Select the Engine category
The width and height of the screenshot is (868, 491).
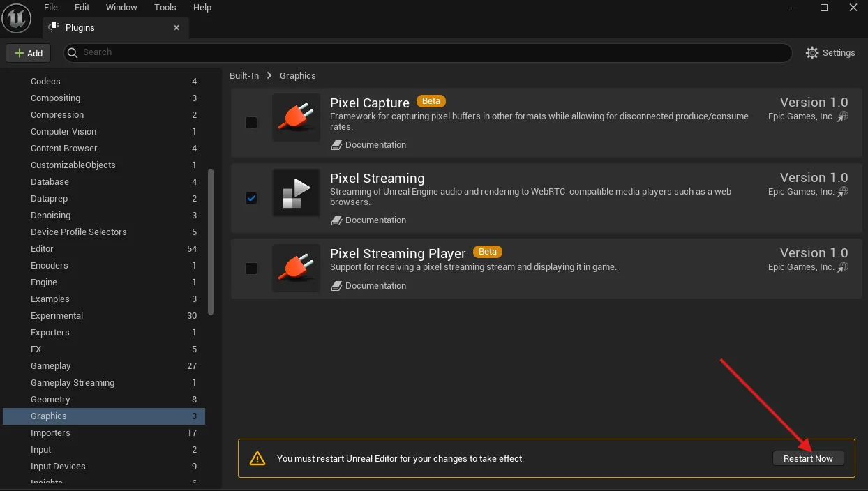click(x=104, y=282)
